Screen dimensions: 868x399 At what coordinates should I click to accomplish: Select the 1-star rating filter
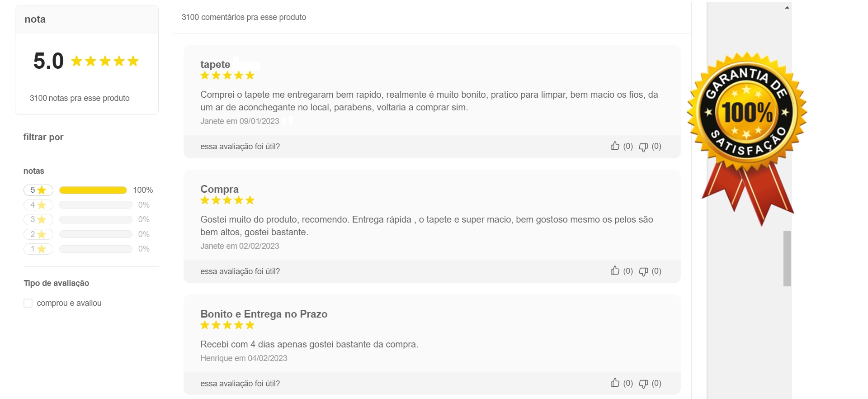38,249
